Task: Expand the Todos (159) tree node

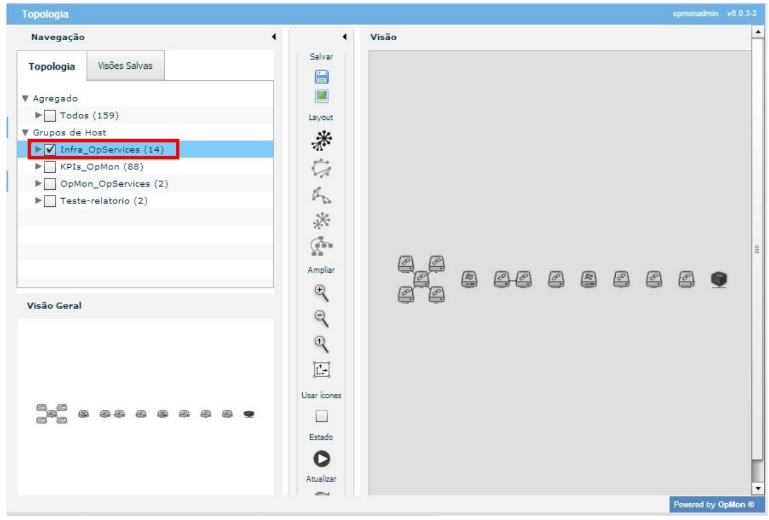Action: coord(38,115)
